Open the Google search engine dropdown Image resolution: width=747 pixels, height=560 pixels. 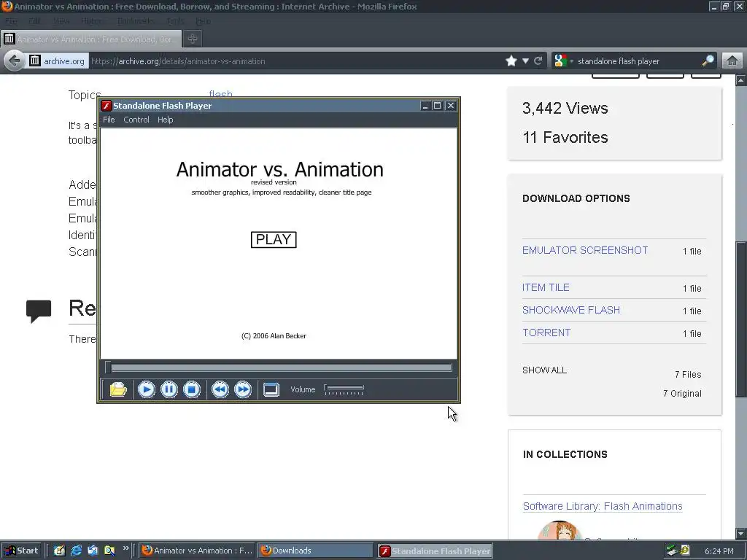(x=564, y=61)
